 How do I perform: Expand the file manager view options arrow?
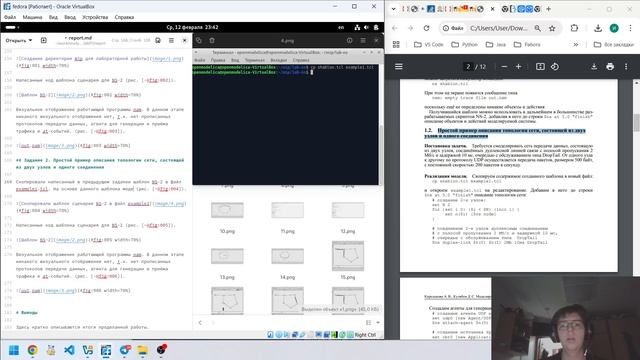(x=378, y=322)
